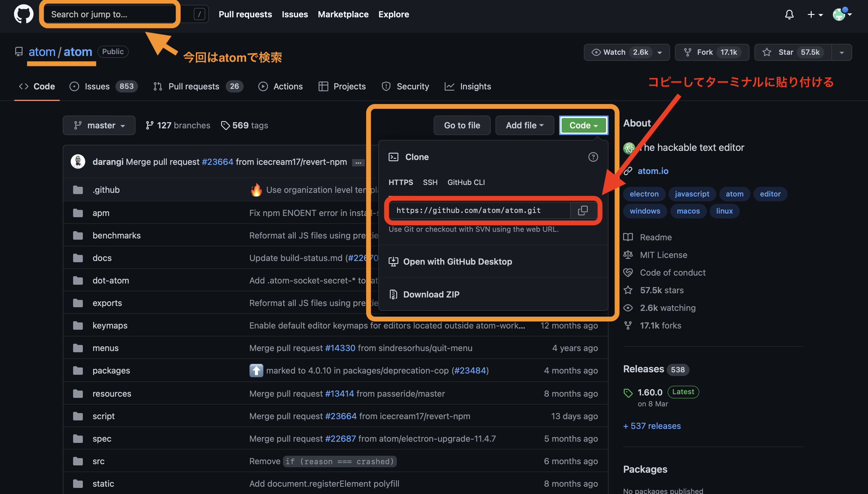This screenshot has height=494, width=868.
Task: Click the master branch selector dropdown
Action: coord(99,125)
